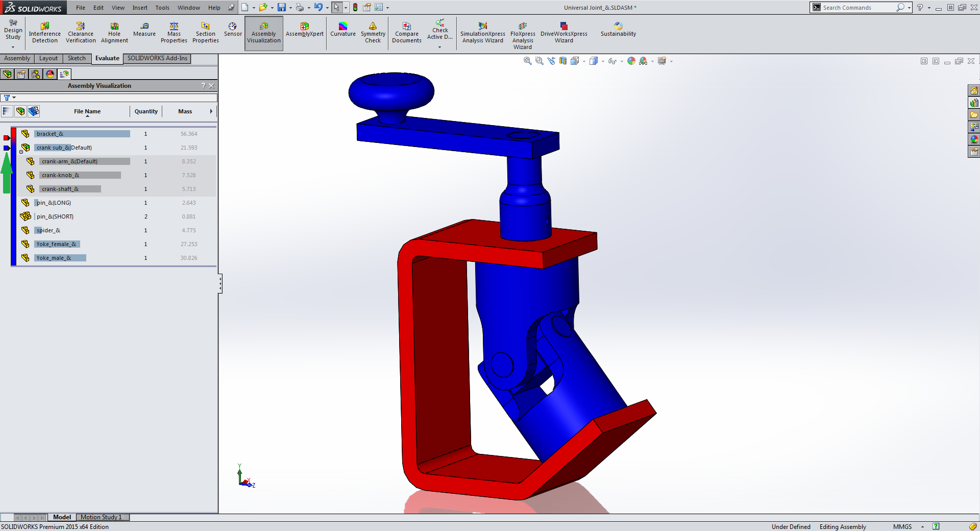This screenshot has width=980, height=531.
Task: Open the Tools menu
Action: pyautogui.click(x=162, y=8)
